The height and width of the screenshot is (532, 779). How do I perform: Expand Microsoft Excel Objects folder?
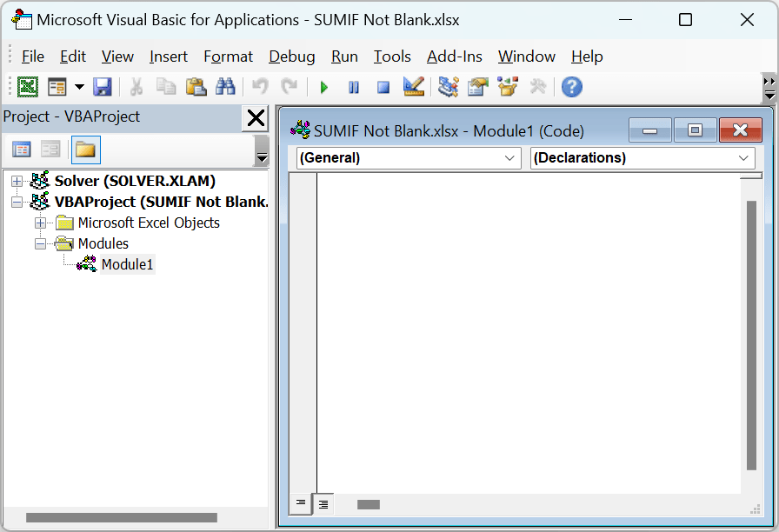(x=40, y=223)
